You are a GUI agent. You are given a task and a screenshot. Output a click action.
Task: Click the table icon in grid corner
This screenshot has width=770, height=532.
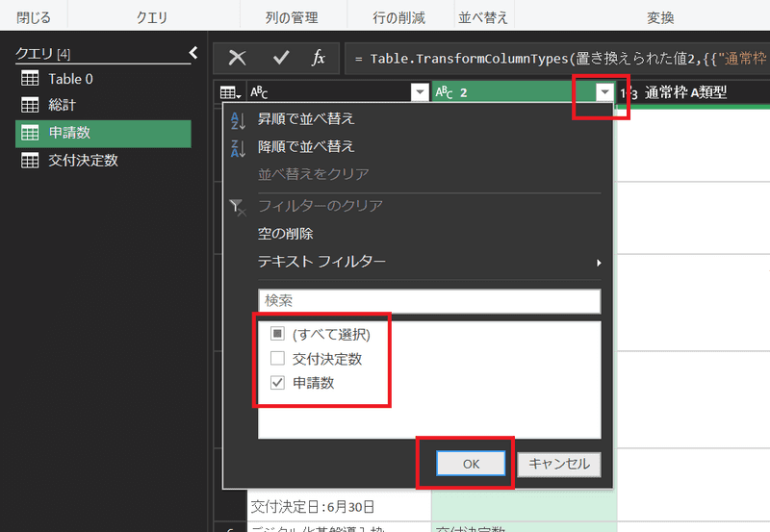pos(230,92)
